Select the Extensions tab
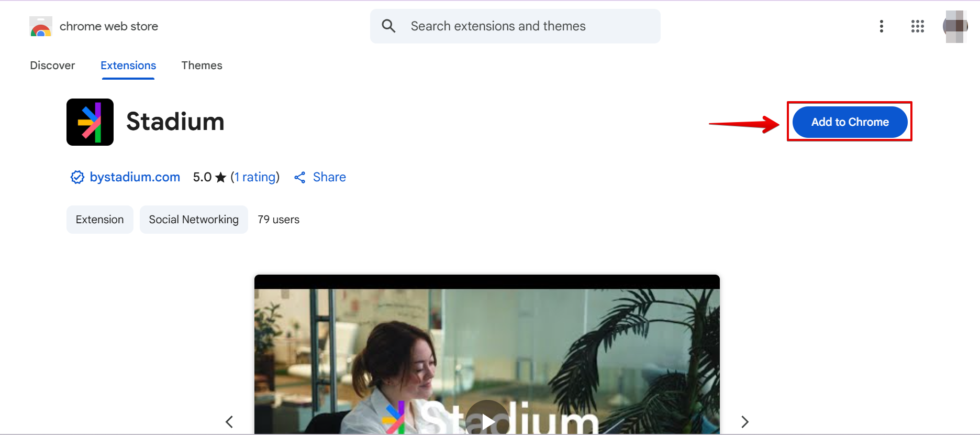This screenshot has height=435, width=980. pos(128,66)
